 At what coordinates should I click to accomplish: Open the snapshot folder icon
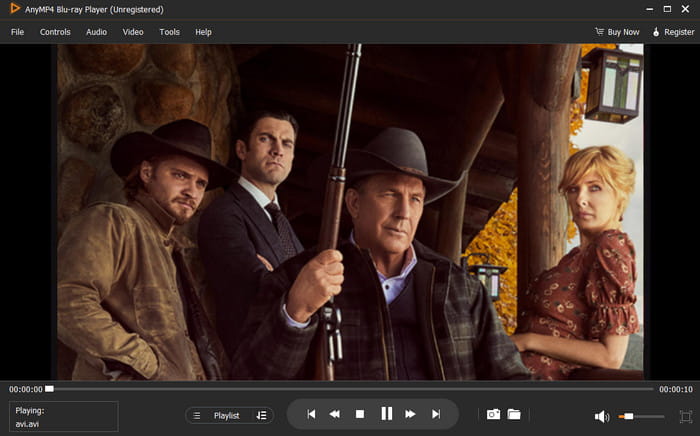click(x=514, y=414)
